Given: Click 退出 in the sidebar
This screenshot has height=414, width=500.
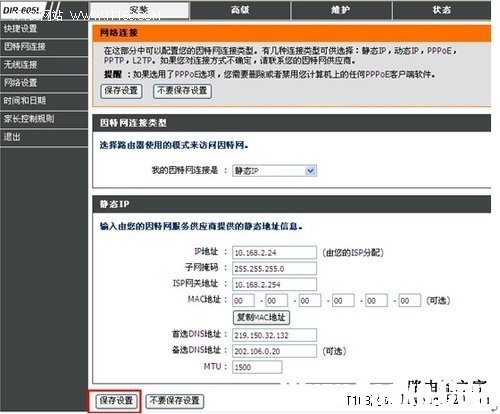Looking at the screenshot, I should coord(44,137).
